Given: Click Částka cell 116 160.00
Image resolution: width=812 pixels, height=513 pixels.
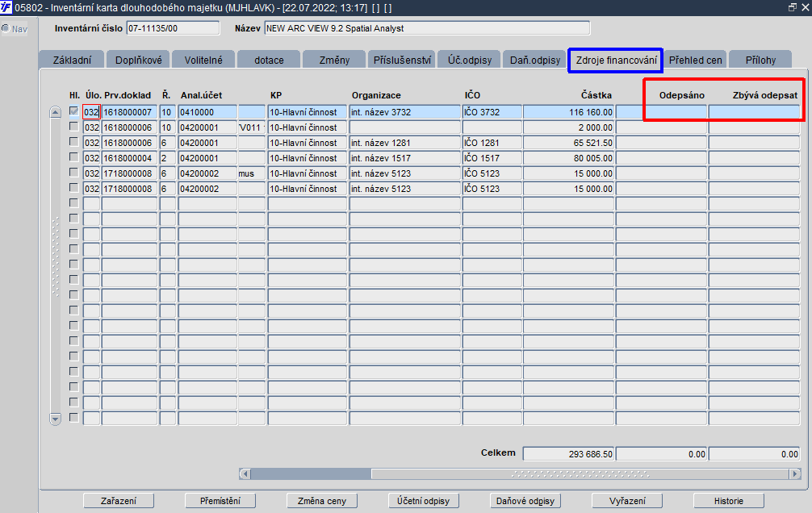Looking at the screenshot, I should 568,112.
